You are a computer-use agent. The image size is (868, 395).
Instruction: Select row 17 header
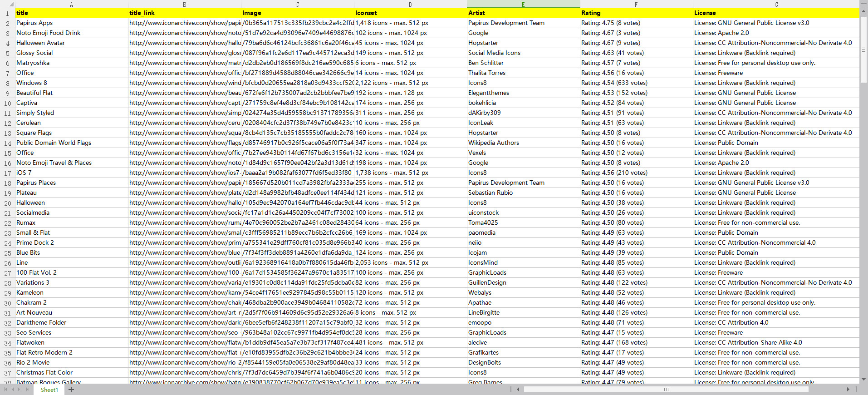click(x=7, y=173)
